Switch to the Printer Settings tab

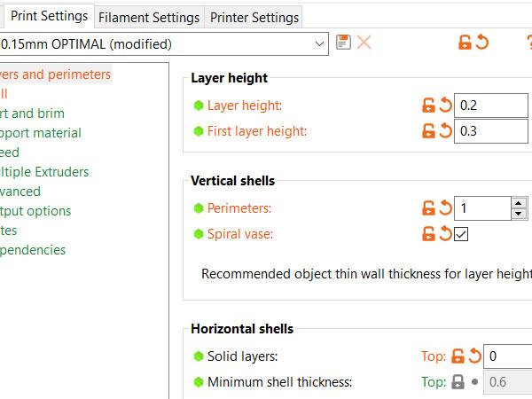(x=254, y=18)
